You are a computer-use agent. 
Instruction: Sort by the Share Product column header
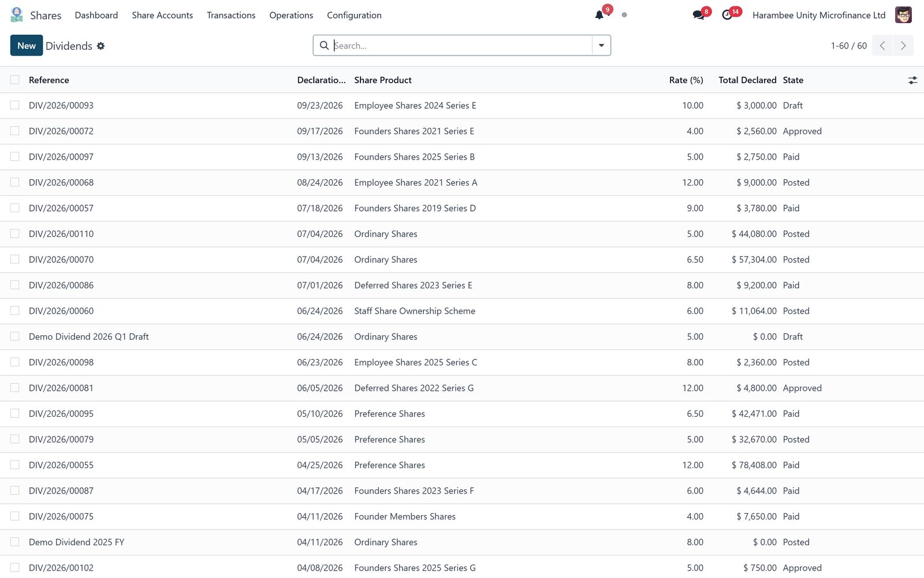click(383, 80)
